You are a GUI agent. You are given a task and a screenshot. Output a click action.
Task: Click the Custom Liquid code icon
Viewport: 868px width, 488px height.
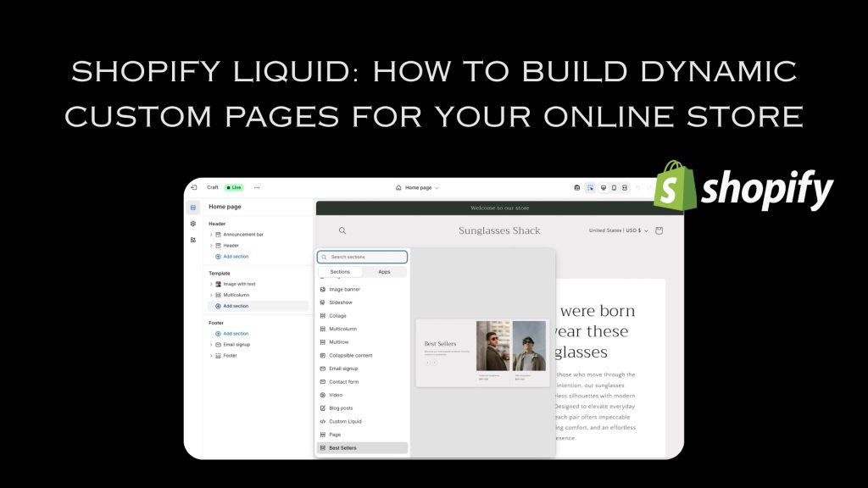point(323,422)
